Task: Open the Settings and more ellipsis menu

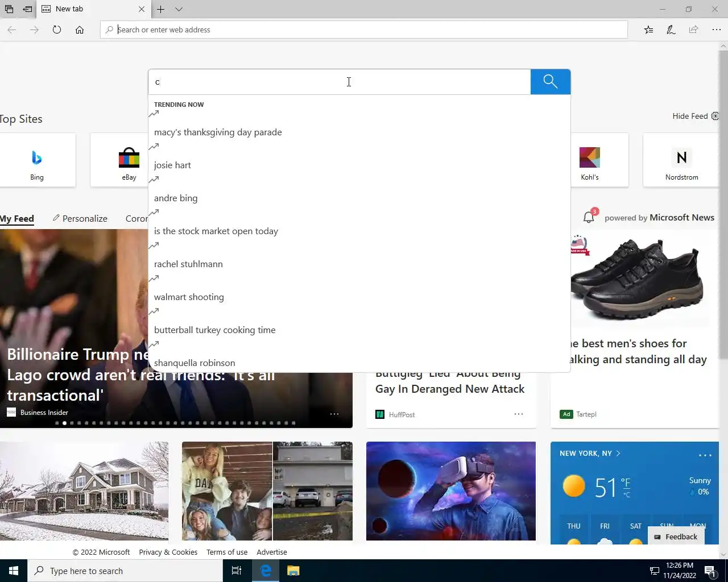Action: coord(716,30)
